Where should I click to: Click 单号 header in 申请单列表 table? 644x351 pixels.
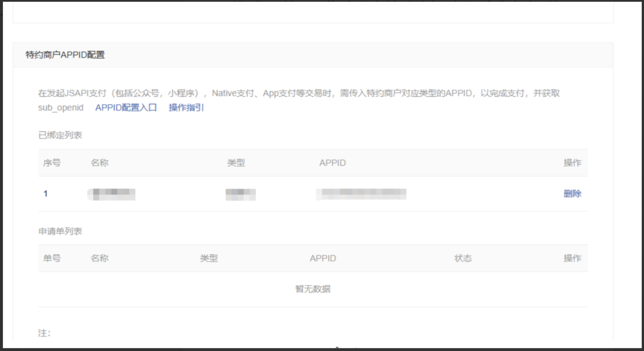pos(52,258)
